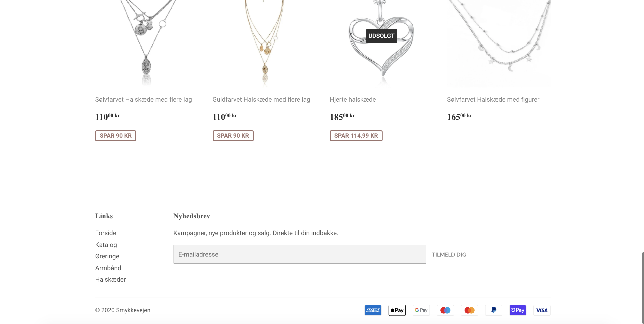Open the Forside footer link

[x=105, y=233]
